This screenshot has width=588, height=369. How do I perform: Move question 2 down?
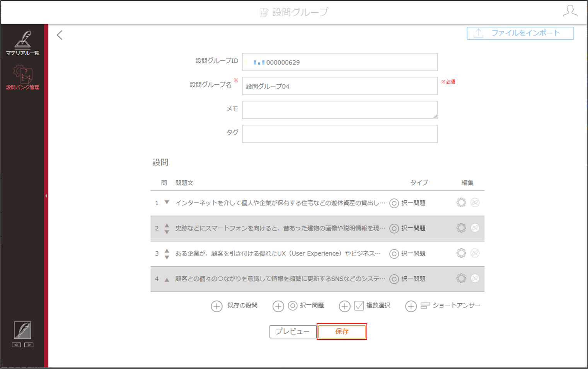click(167, 232)
